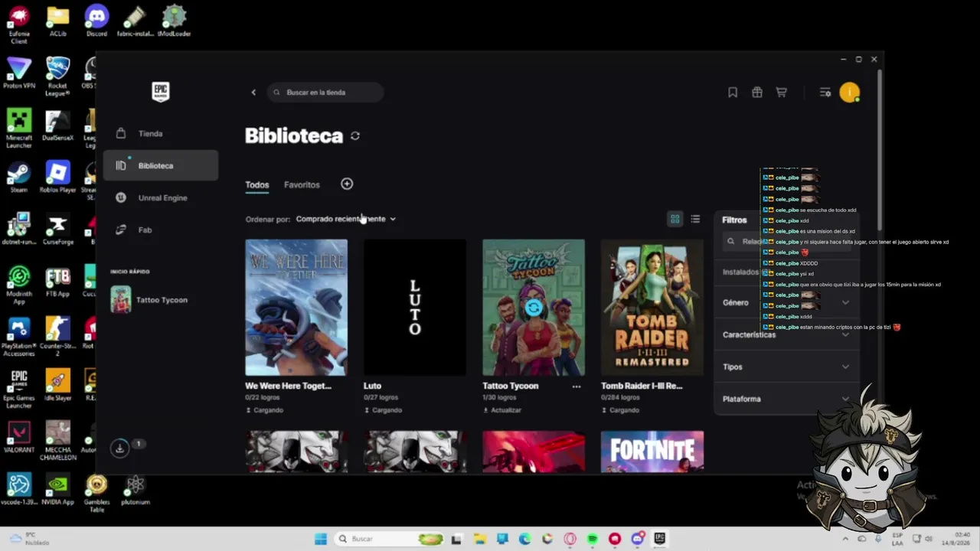Open Idle Slayer desktop shortcut
The height and width of the screenshot is (551, 980).
[x=57, y=385]
